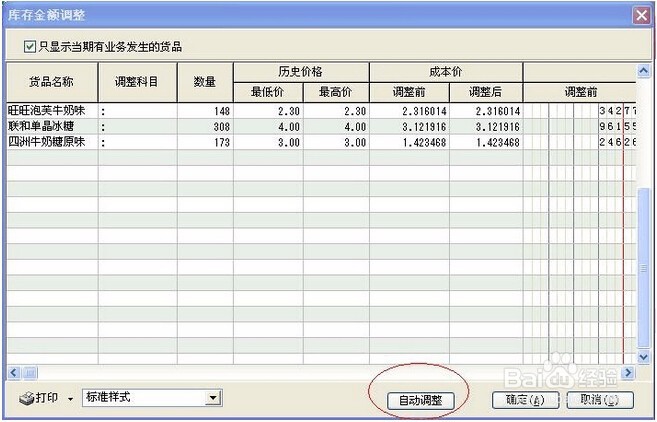The width and height of the screenshot is (657, 422).
Task: Click horizontal scrollbar left arrow
Action: click(14, 372)
